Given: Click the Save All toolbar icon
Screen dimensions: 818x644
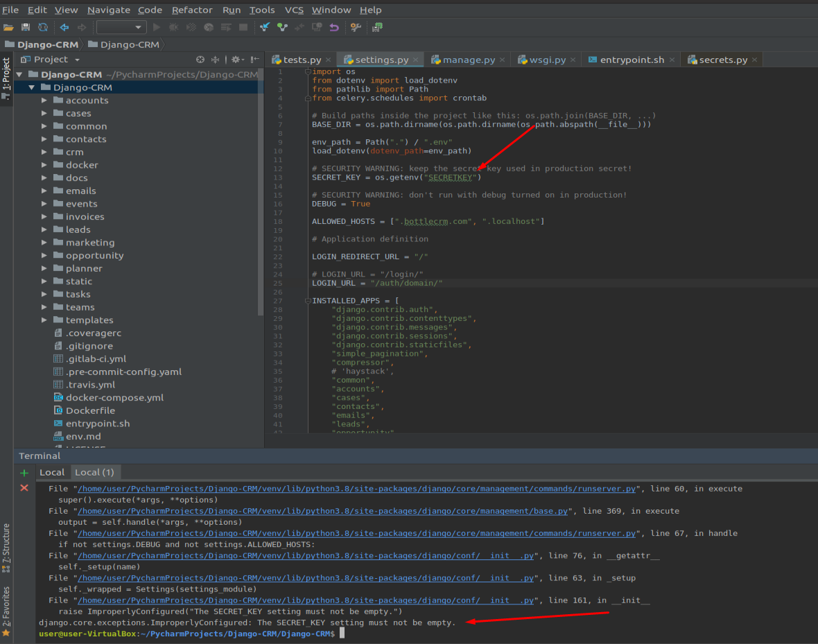Looking at the screenshot, I should 26,27.
